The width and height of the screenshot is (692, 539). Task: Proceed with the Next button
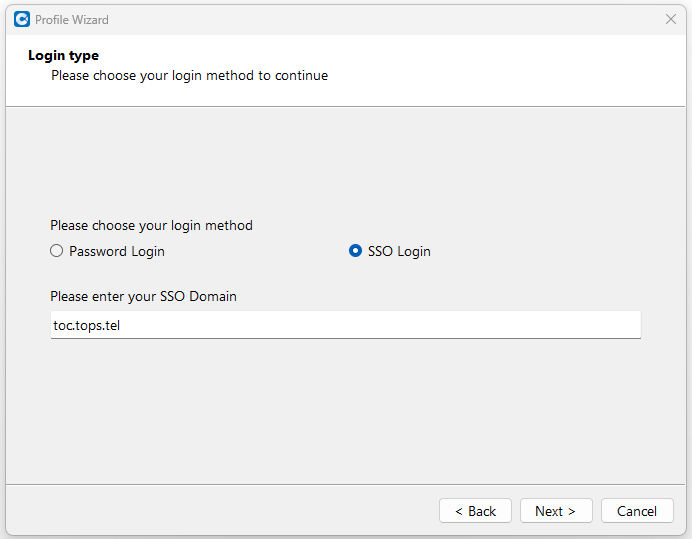click(556, 511)
